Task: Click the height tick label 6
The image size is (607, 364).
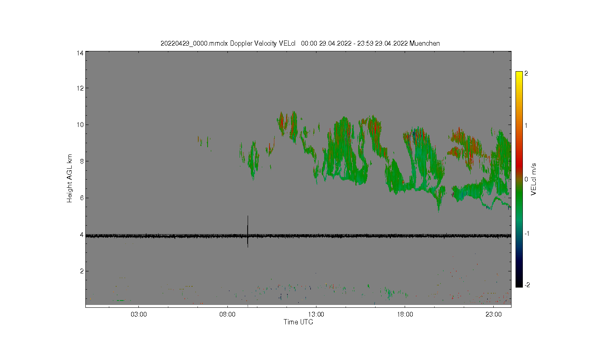Action: pyautogui.click(x=82, y=198)
